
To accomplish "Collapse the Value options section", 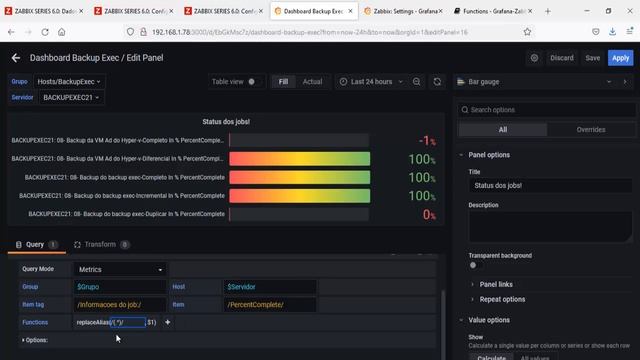I will coord(489,320).
